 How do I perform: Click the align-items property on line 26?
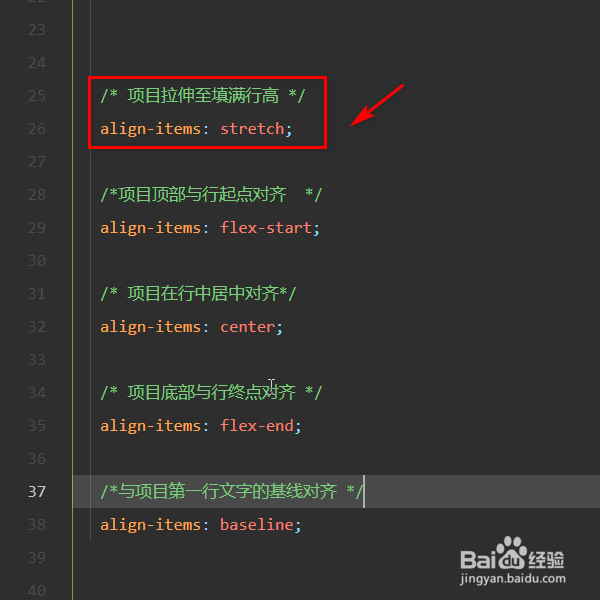pyautogui.click(x=151, y=129)
